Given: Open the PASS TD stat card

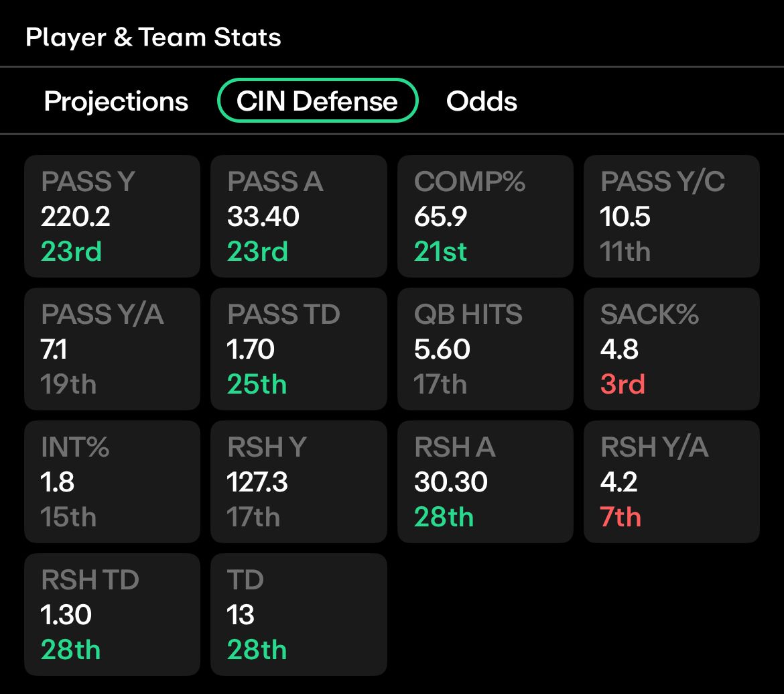Looking at the screenshot, I should 298,349.
